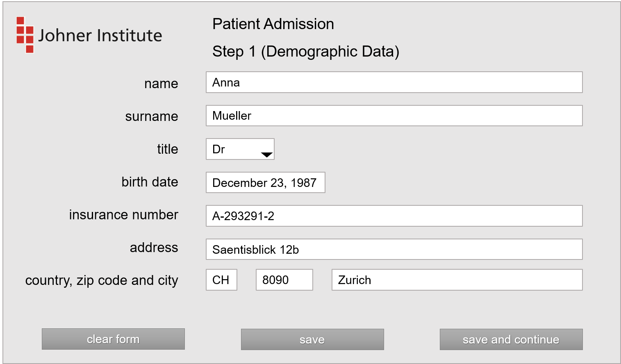Click the clear form button
Image resolution: width=621 pixels, height=364 pixels.
pos(113,339)
